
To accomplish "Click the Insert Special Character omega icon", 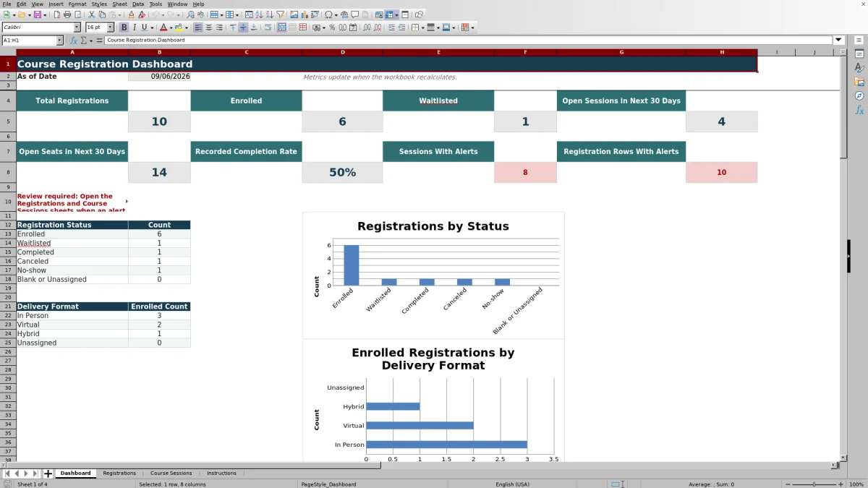I will 328,14.
